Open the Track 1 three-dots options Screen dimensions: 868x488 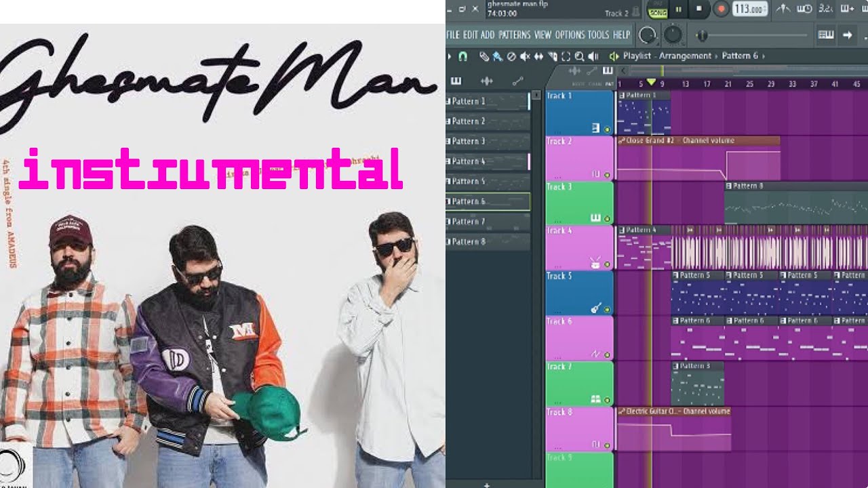(x=557, y=132)
